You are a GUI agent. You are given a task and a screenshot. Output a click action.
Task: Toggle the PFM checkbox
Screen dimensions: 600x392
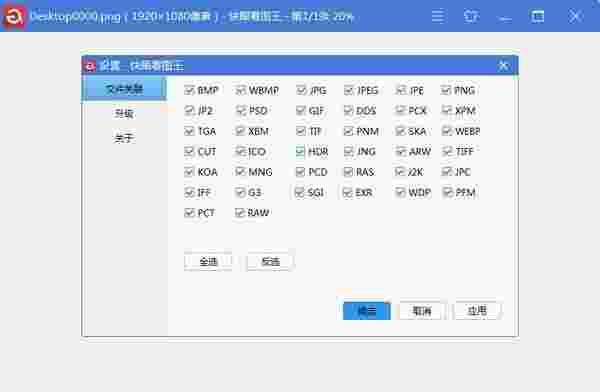447,192
